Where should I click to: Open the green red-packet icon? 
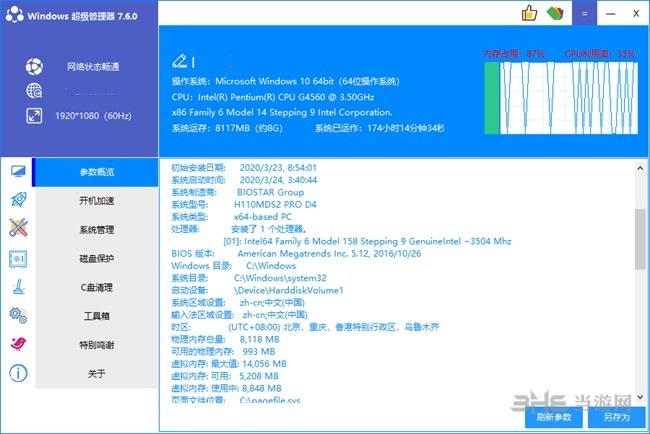[x=555, y=13]
